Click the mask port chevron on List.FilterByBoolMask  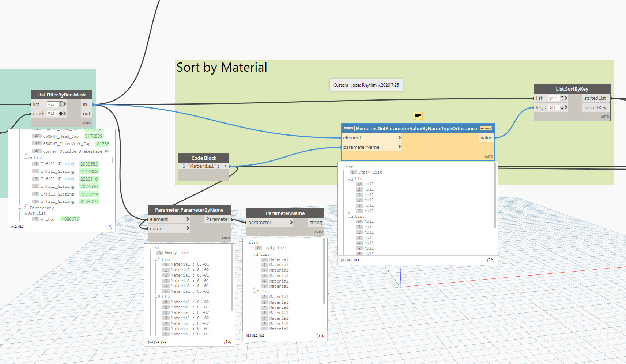click(65, 114)
